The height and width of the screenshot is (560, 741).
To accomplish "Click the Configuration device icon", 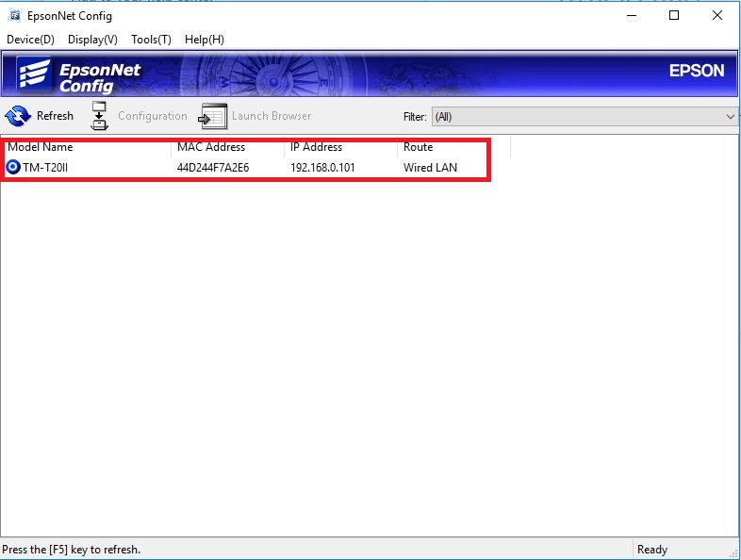I will (99, 116).
